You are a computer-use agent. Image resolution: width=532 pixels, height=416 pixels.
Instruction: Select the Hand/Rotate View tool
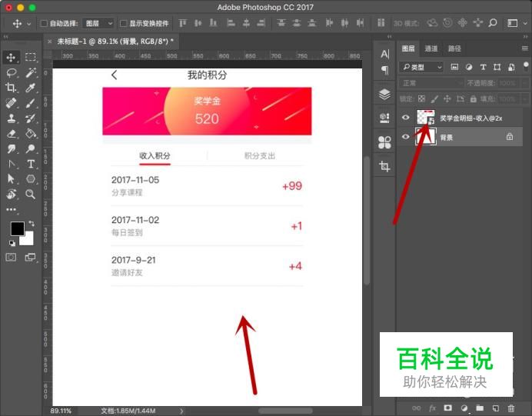(x=11, y=194)
